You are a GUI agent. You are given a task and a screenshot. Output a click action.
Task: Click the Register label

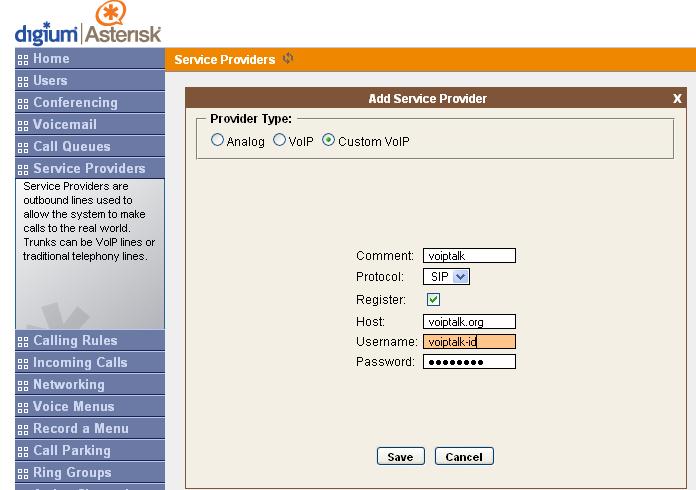[x=381, y=300]
